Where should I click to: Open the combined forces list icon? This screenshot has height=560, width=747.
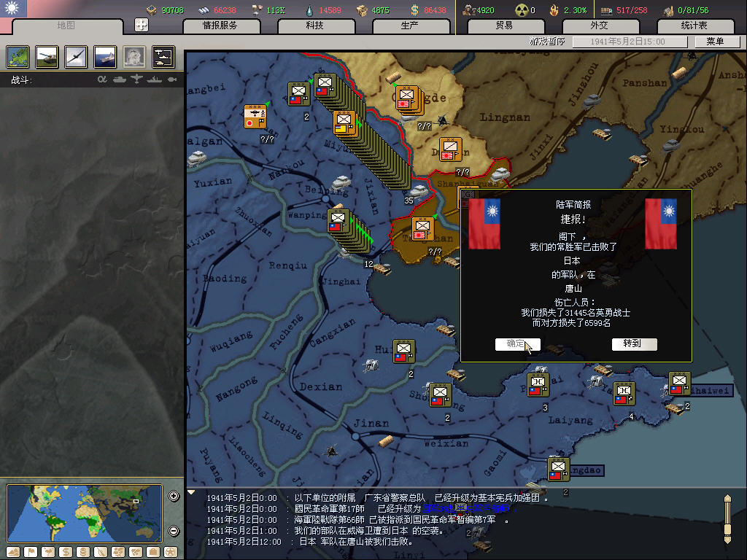click(163, 56)
